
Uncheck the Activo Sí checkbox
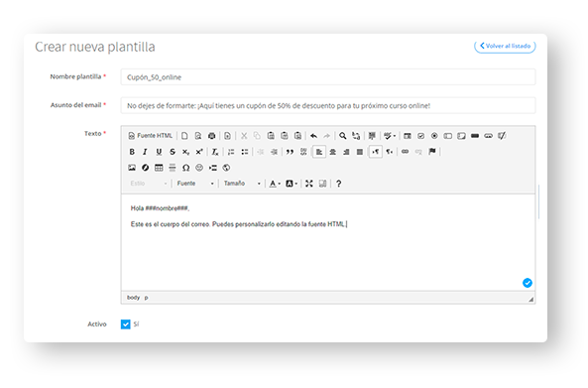point(126,324)
